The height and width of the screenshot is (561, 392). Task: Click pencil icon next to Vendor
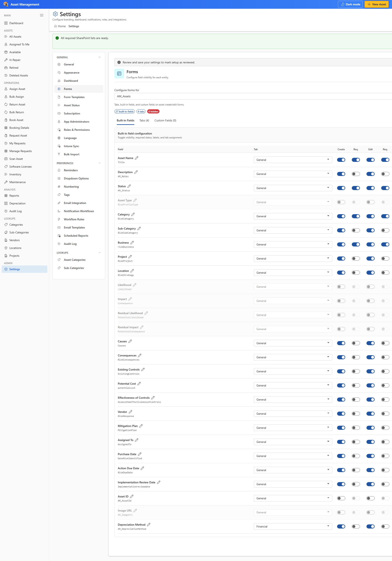point(131,412)
